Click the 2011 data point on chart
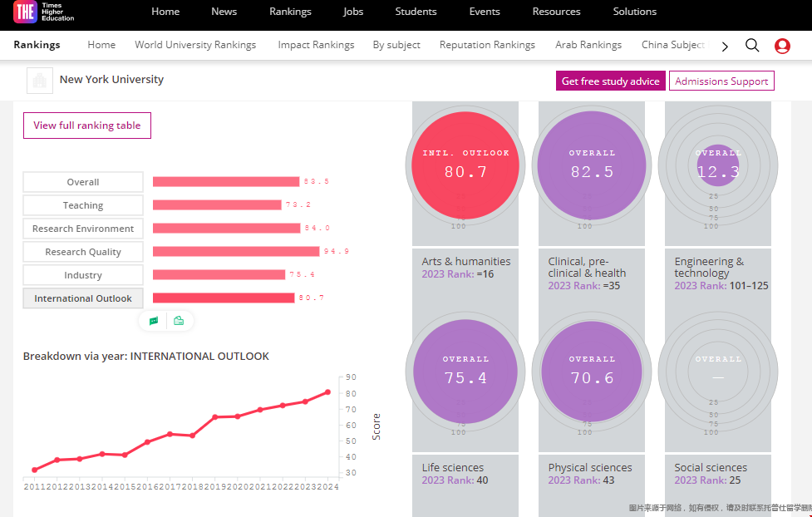 [35, 470]
